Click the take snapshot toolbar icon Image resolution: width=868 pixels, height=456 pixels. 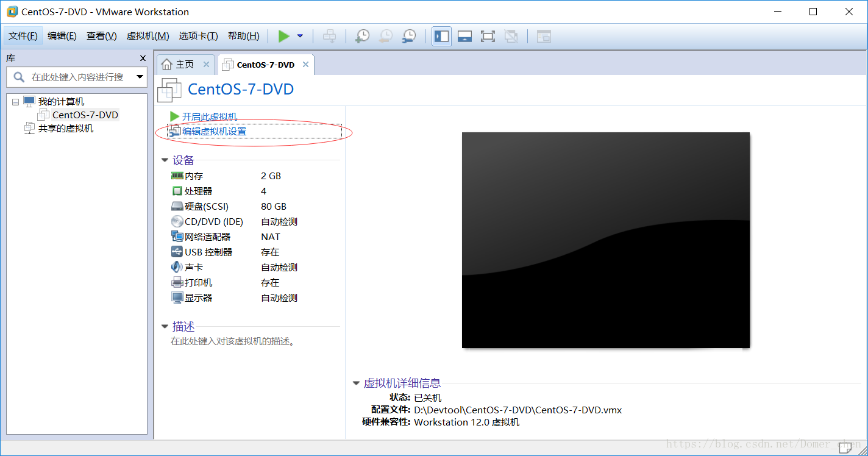362,36
